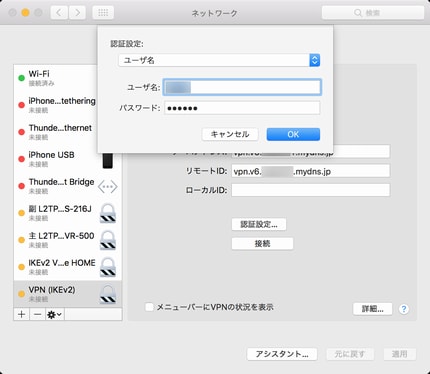Click the Thunderbolt Bridge arrows icon
The height and width of the screenshot is (374, 430).
tap(108, 187)
